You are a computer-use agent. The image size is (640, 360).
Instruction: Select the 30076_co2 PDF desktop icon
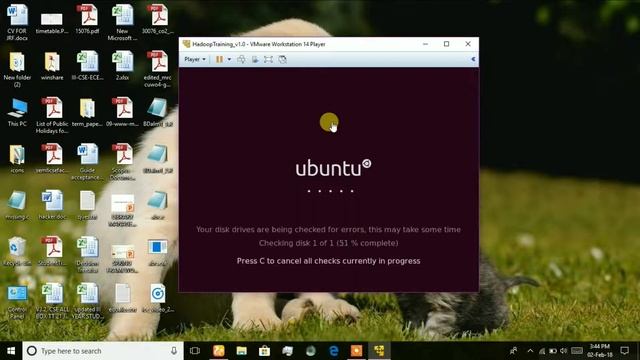tap(158, 19)
